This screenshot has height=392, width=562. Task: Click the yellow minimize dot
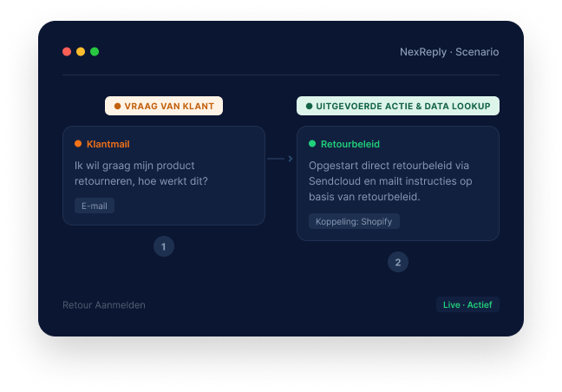(81, 51)
